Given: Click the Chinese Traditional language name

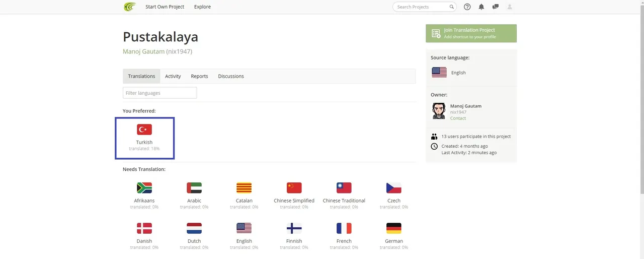Looking at the screenshot, I should click(344, 201).
